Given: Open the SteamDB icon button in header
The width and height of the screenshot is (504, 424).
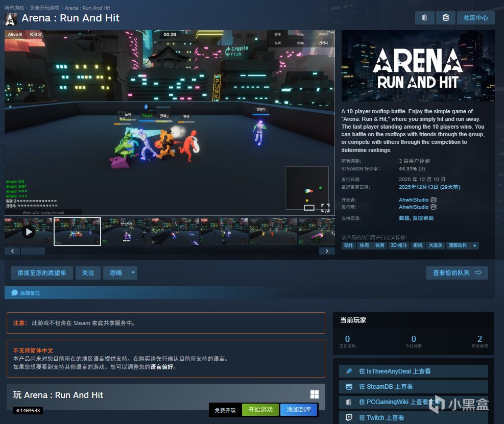Looking at the screenshot, I should coord(445,18).
